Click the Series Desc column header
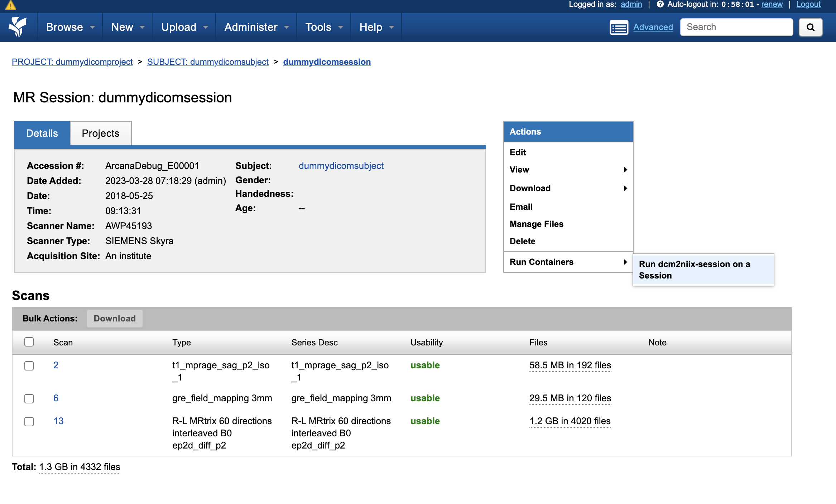This screenshot has width=836, height=504. tap(314, 343)
